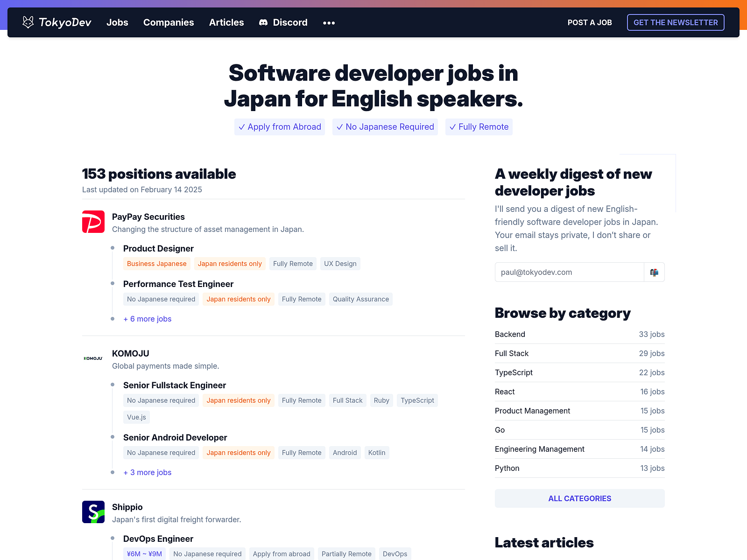This screenshot has width=747, height=560.
Task: Open the Senior Fullstack Engineer job listing
Action: click(174, 385)
